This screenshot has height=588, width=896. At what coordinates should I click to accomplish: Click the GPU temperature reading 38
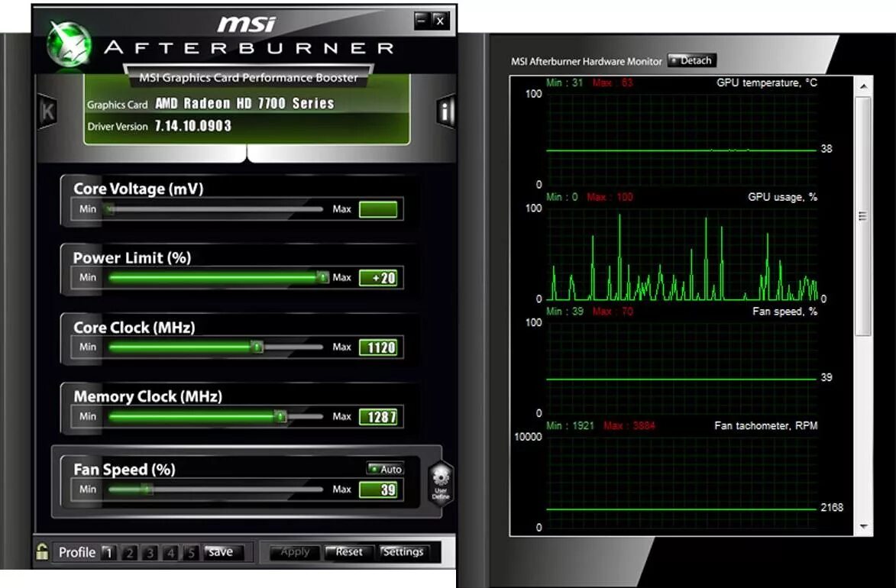(826, 149)
